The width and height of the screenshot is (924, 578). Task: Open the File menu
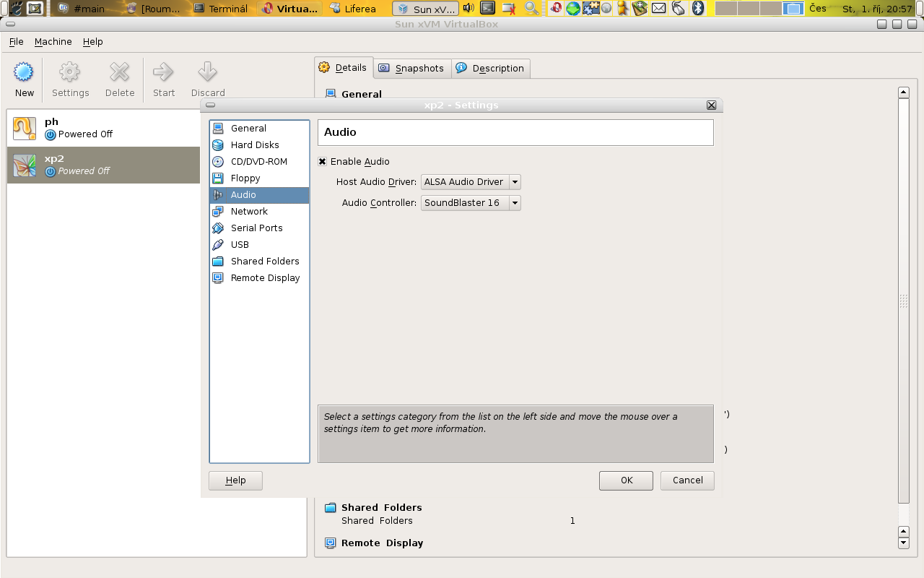tap(16, 42)
